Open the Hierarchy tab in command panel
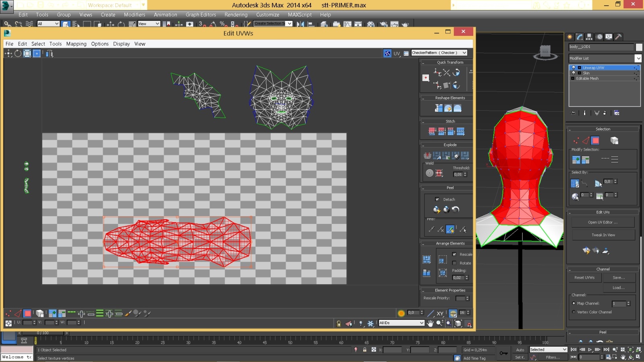Viewport: 644px width, 362px height. click(x=589, y=37)
